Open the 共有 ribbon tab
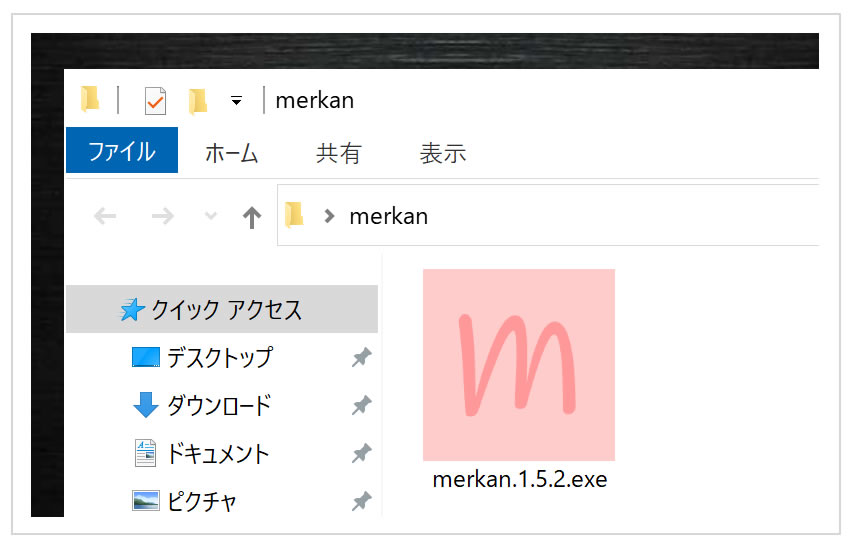 point(339,153)
